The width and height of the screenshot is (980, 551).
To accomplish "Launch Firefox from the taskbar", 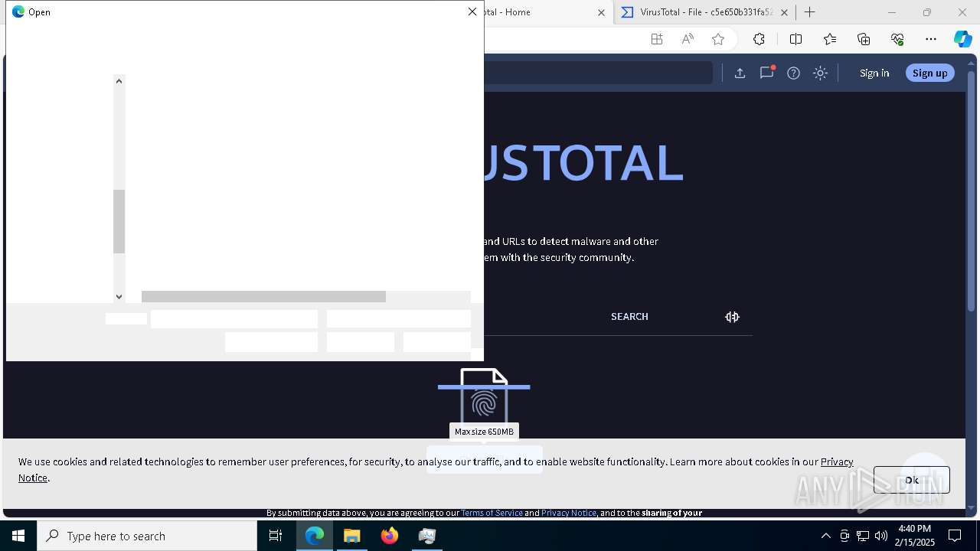I will click(390, 536).
